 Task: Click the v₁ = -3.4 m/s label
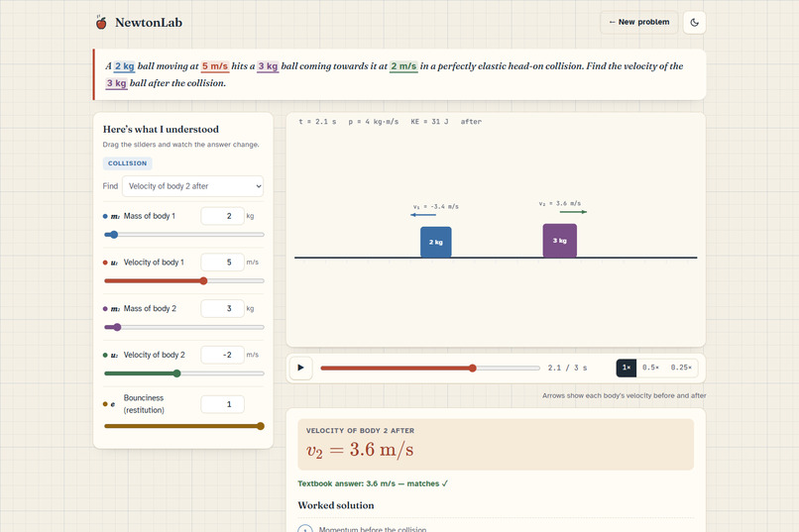(435, 207)
